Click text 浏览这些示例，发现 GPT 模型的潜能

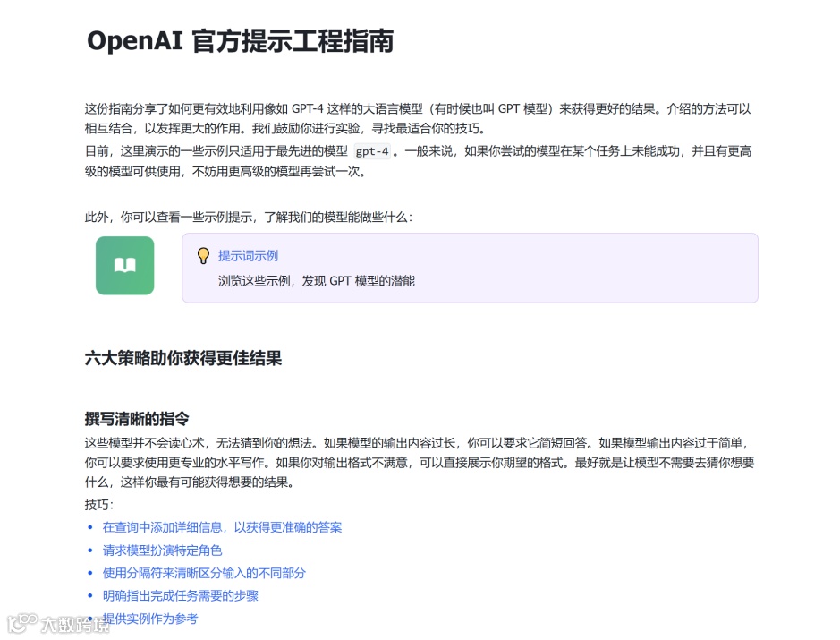(x=317, y=281)
